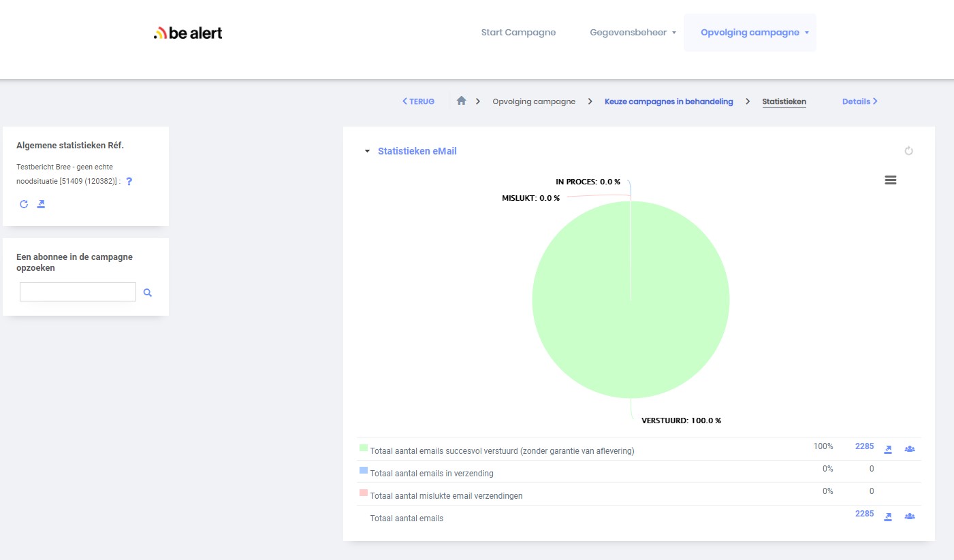Export the total emails list
This screenshot has height=560, width=954.
tap(888, 516)
